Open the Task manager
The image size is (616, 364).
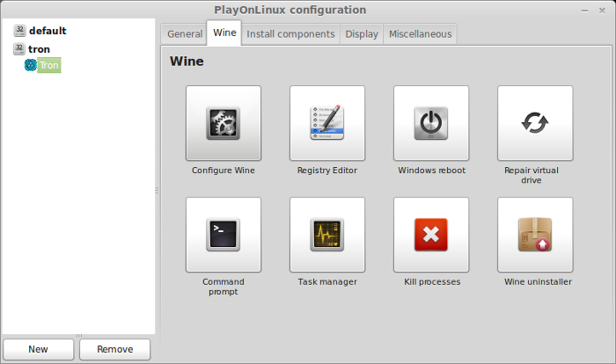[x=327, y=235]
